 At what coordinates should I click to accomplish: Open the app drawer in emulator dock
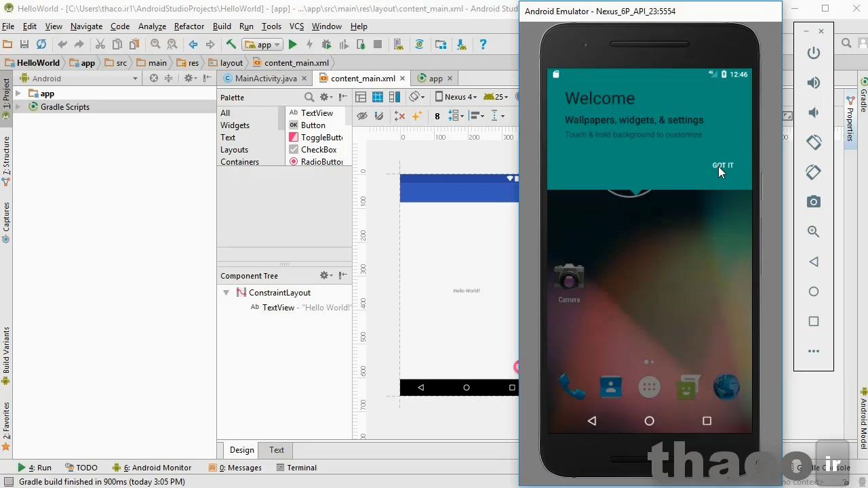click(x=650, y=387)
